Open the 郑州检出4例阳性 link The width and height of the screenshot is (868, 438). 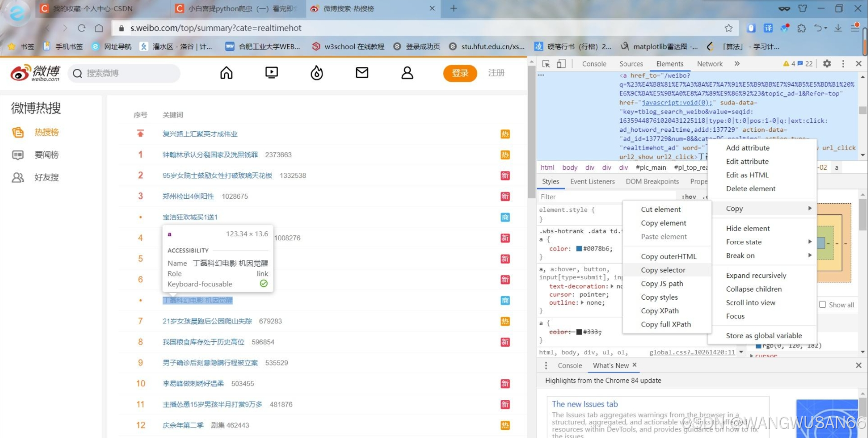click(188, 196)
